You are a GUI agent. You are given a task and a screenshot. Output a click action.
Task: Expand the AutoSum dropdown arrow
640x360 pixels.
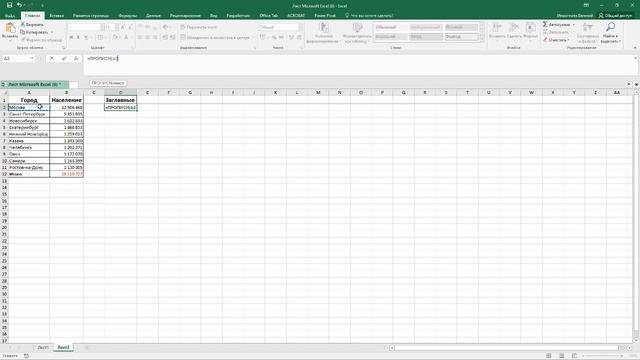click(x=573, y=24)
